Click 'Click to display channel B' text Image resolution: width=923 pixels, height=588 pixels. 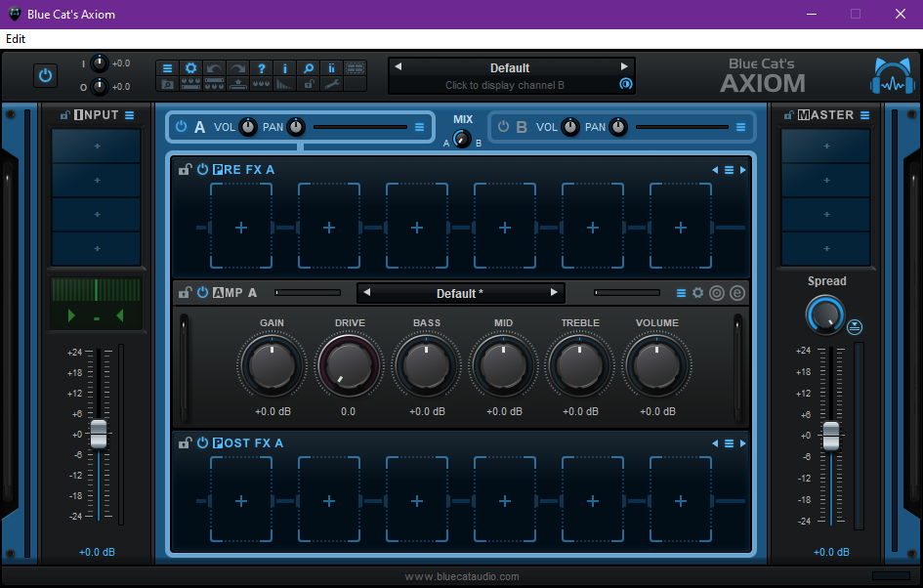504,85
